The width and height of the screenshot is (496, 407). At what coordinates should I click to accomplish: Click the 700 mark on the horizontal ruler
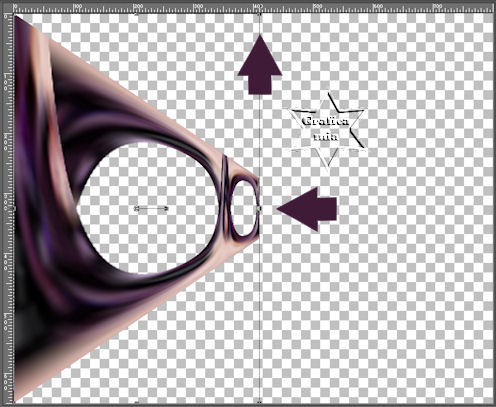[437, 7]
